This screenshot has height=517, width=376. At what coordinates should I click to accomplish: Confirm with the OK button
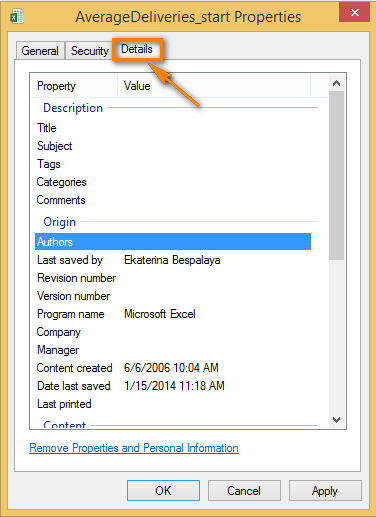pyautogui.click(x=163, y=491)
